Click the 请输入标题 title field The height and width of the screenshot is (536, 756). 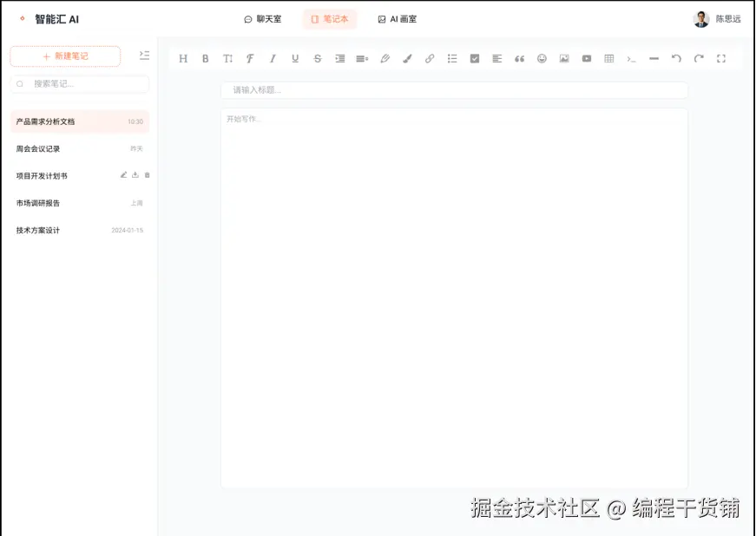(x=454, y=90)
